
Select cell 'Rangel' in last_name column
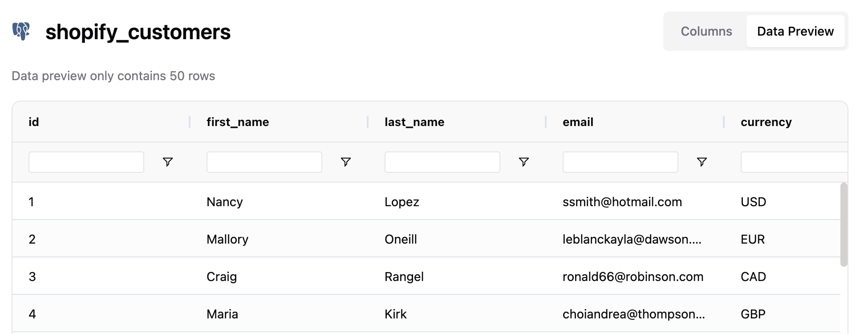click(404, 277)
